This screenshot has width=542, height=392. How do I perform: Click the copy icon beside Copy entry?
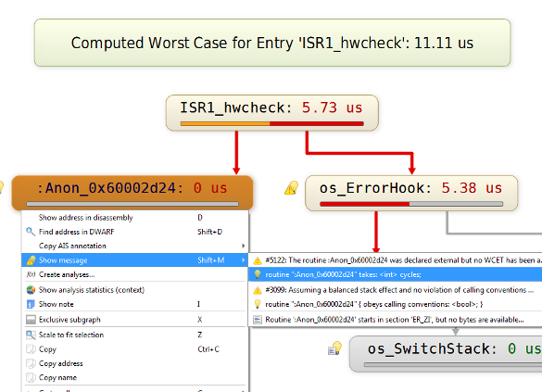[31, 349]
